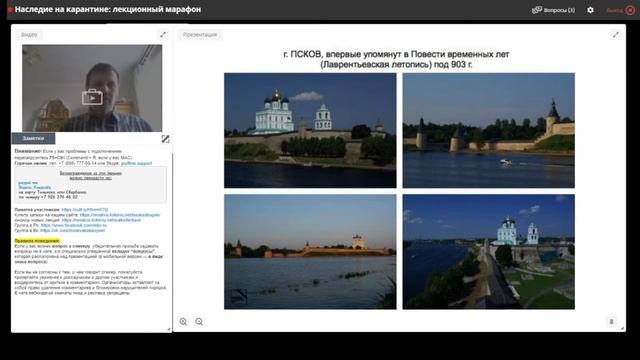The height and width of the screenshot is (360, 640).
Task: Zoom out of the presentation slide
Action: 199,322
